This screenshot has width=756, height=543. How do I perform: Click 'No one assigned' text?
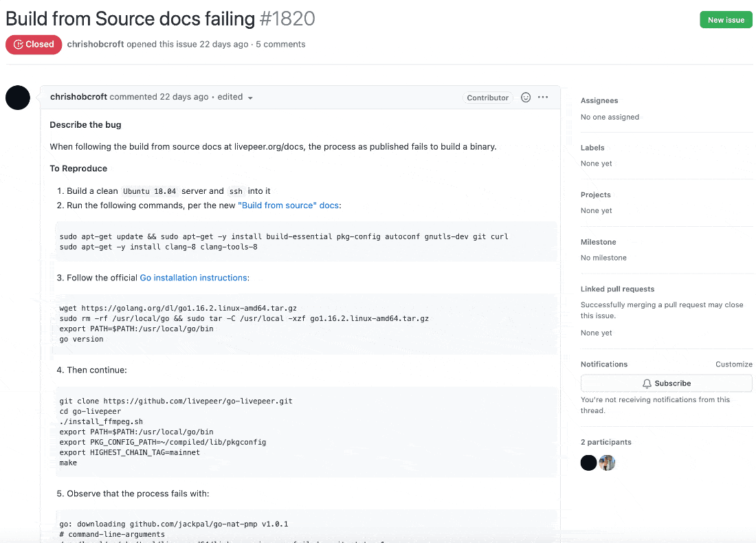610,117
